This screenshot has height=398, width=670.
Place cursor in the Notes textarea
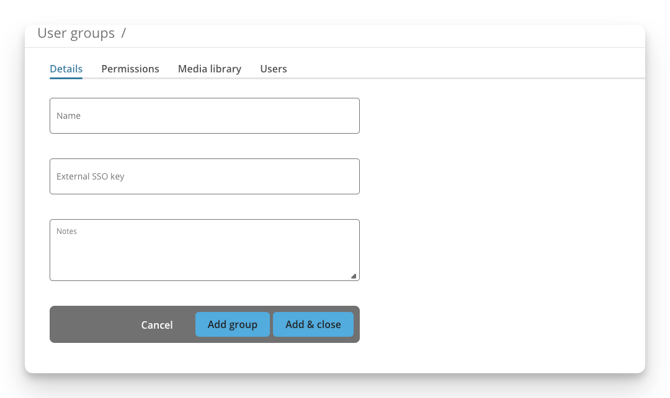(x=204, y=250)
